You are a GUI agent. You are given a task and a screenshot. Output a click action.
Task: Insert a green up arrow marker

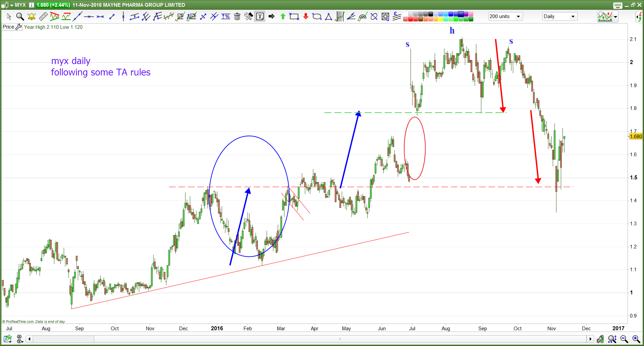[x=283, y=16]
